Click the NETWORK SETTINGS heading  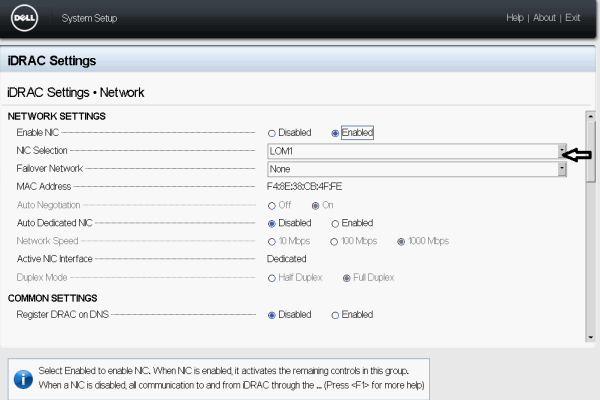(x=57, y=116)
